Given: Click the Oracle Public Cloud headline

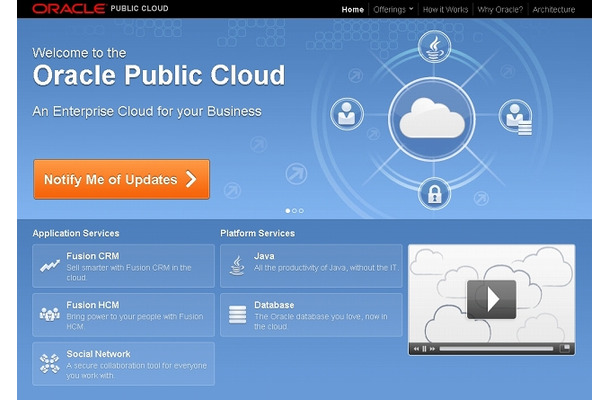Looking at the screenshot, I should click(159, 75).
